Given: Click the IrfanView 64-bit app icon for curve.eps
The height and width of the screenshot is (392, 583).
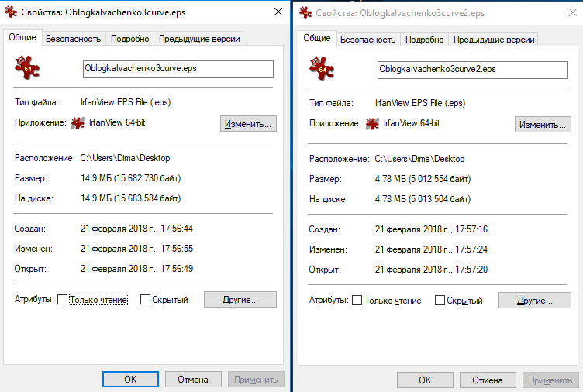Looking at the screenshot, I should point(78,123).
